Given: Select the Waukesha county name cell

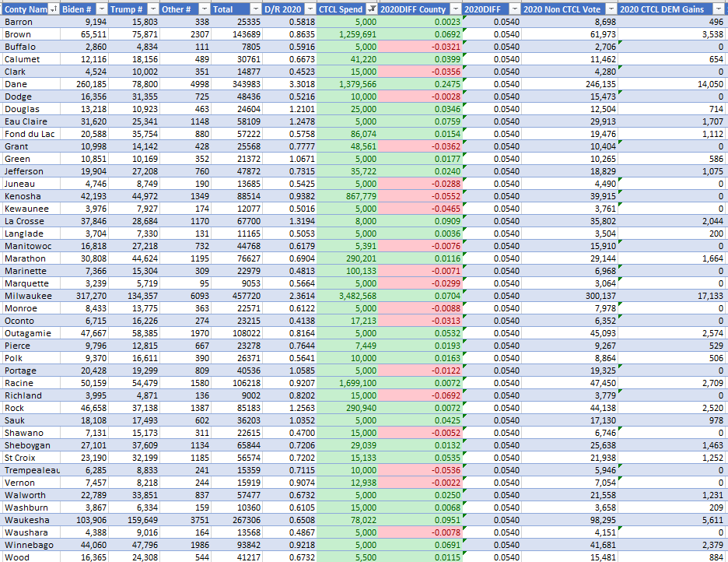Looking at the screenshot, I should [x=30, y=520].
